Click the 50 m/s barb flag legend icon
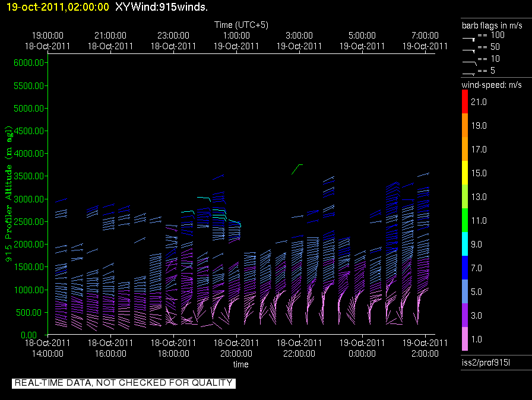The image size is (532, 400). (469, 50)
